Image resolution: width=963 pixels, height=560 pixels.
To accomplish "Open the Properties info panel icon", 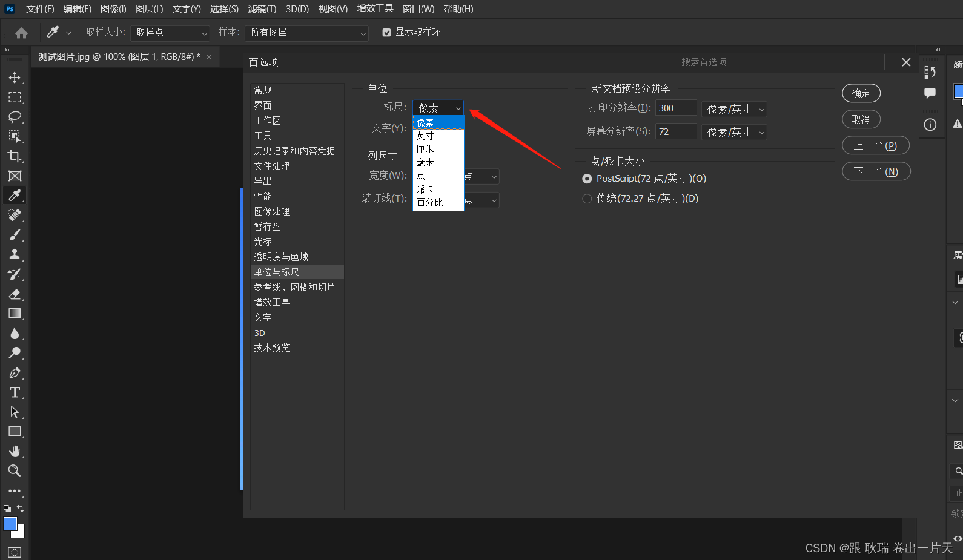I will pos(930,125).
